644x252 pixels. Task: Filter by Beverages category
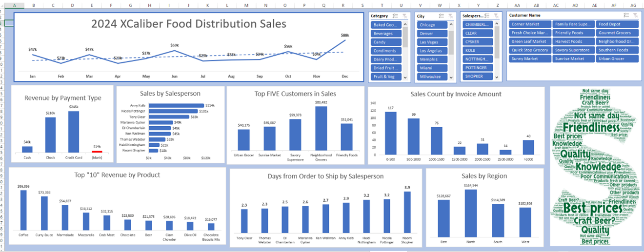(x=386, y=34)
